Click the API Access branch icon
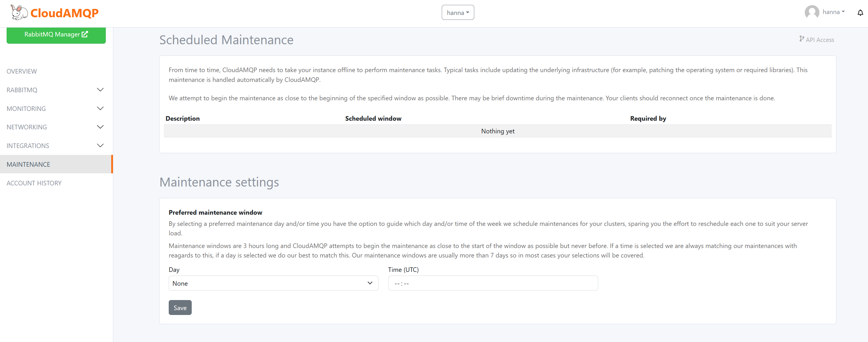Image resolution: width=868 pixels, height=342 pixels. tap(802, 39)
